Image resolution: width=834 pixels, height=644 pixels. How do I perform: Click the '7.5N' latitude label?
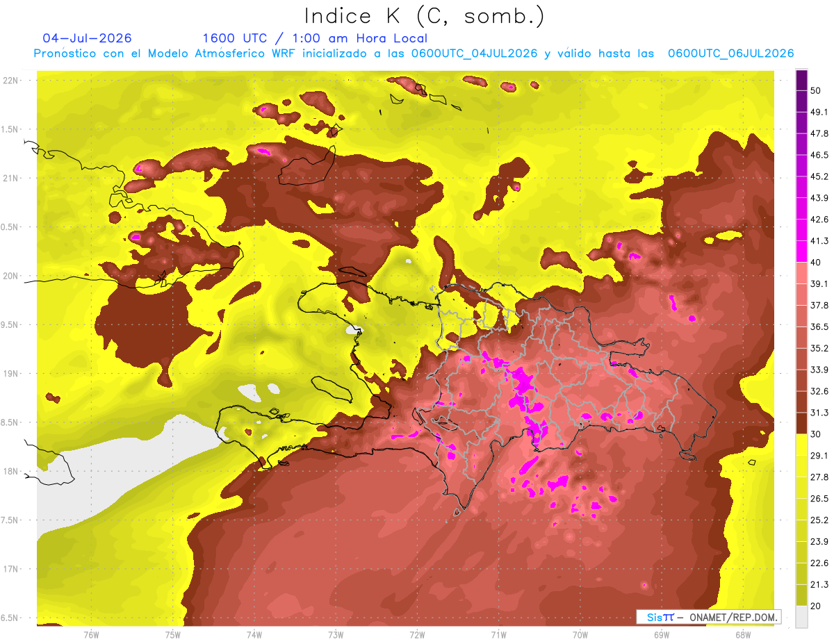[x=10, y=520]
